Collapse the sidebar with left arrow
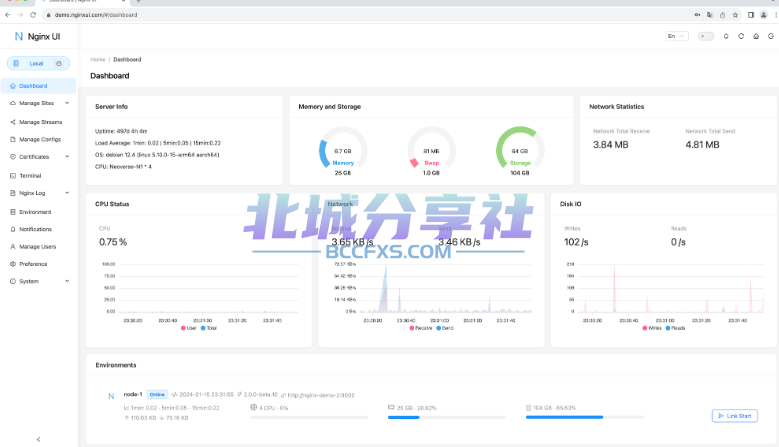Screen dimensions: 779x447 coord(39,440)
